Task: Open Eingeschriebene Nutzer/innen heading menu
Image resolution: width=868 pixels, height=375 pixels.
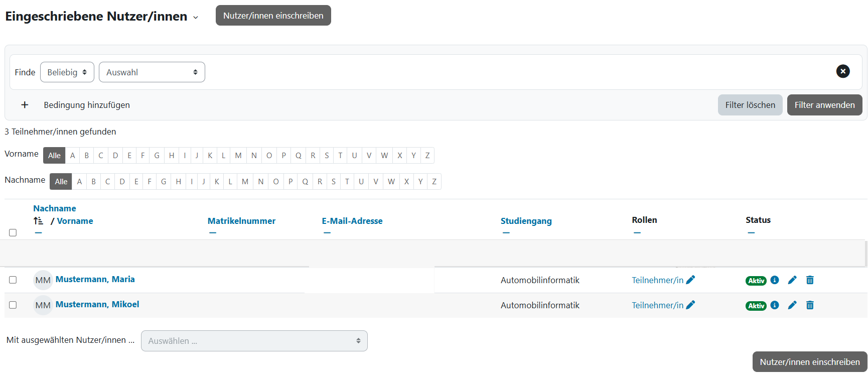Action: click(x=195, y=18)
